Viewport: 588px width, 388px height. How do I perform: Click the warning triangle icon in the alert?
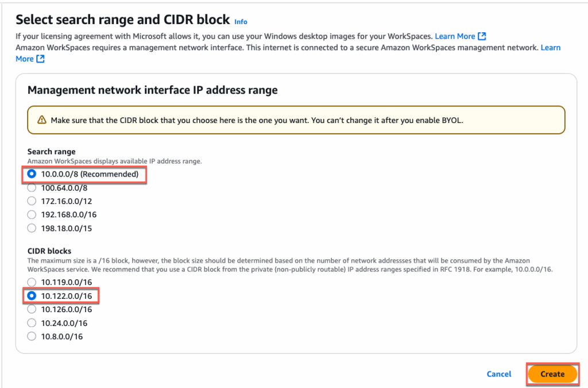point(41,120)
